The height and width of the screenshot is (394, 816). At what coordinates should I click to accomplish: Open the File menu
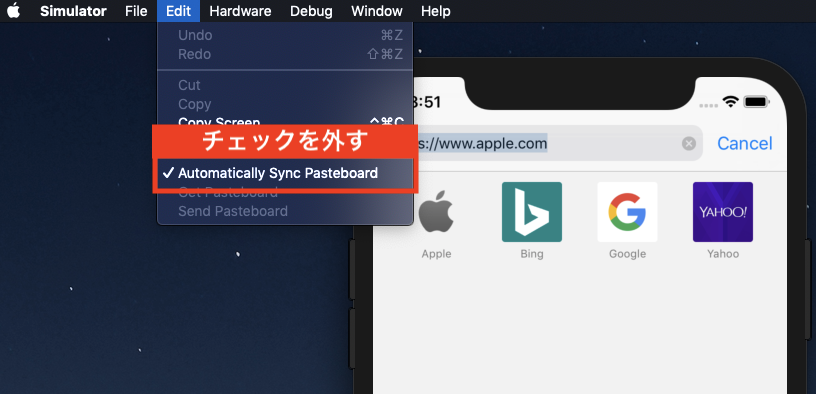(136, 11)
